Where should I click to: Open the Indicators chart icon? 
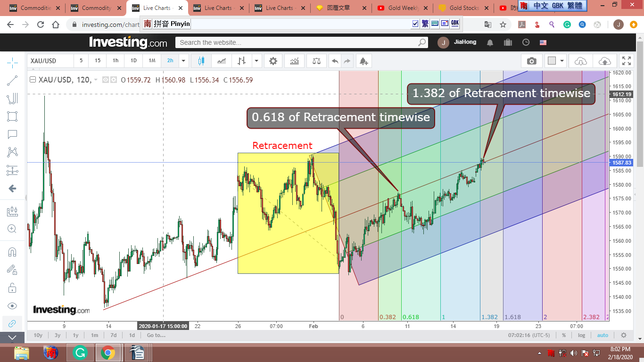click(295, 61)
